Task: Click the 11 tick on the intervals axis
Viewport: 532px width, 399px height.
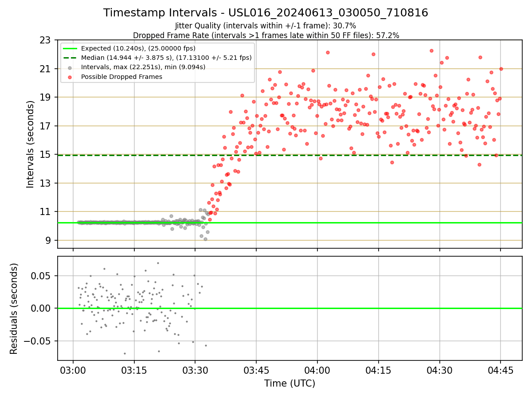Action: (x=46, y=212)
